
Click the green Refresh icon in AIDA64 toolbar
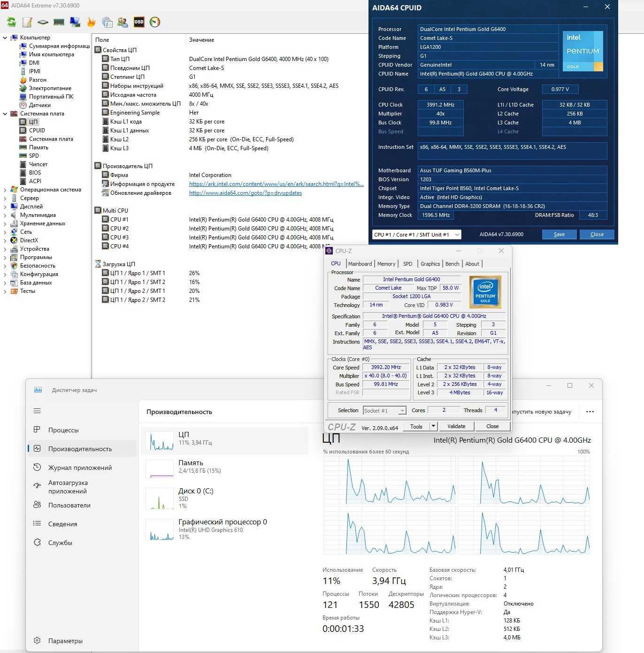point(11,22)
